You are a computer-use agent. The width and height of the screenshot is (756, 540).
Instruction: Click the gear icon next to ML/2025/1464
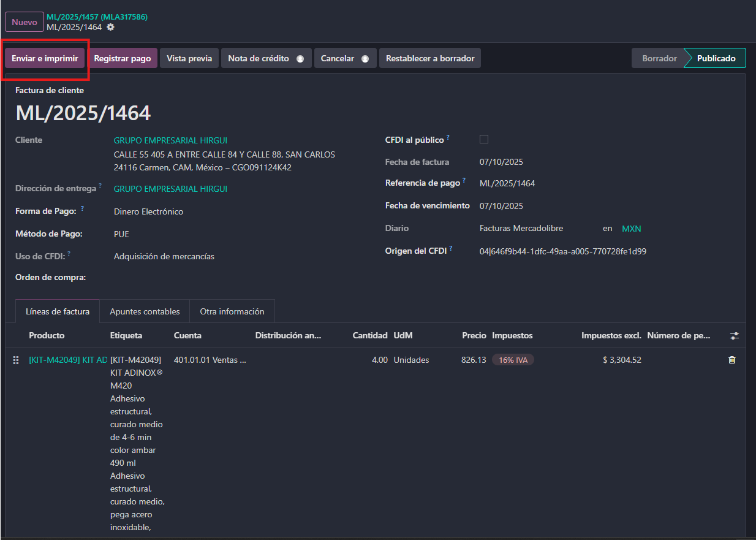pos(110,27)
